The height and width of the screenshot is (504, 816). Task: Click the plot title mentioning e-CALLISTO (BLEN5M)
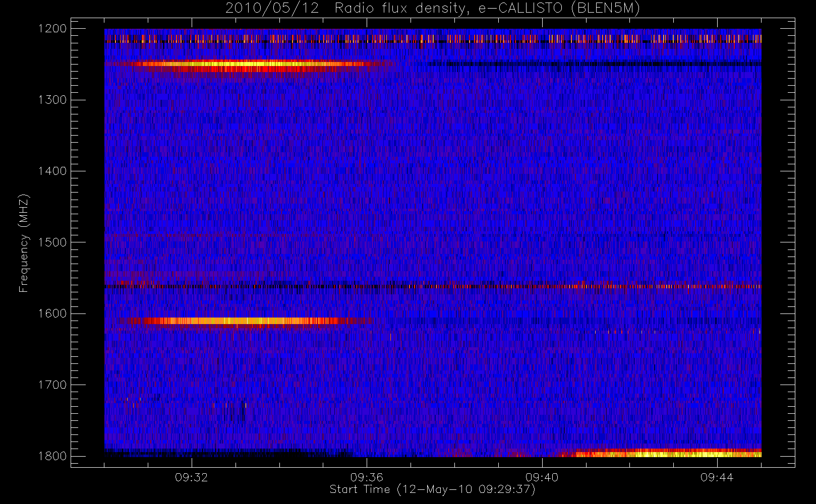click(433, 8)
